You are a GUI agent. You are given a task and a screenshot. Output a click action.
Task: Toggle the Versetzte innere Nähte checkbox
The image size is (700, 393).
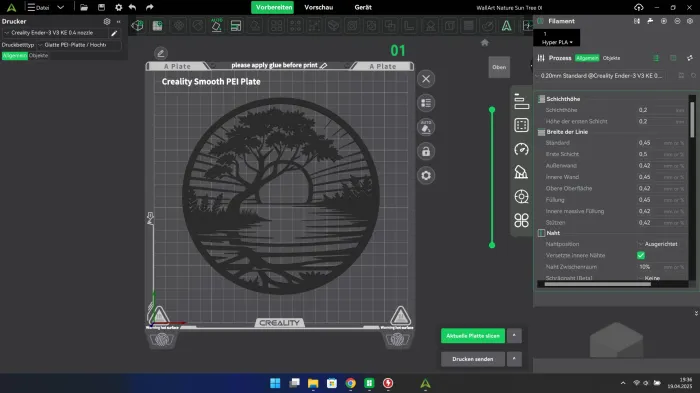641,255
